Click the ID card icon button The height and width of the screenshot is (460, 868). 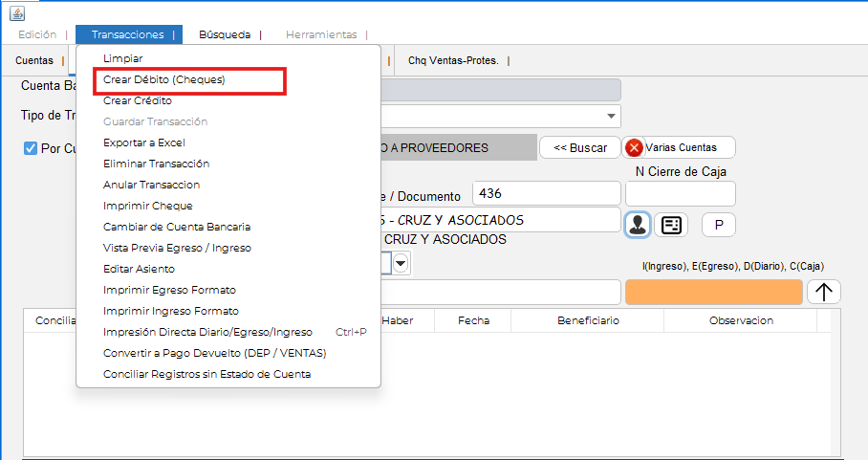click(x=672, y=225)
